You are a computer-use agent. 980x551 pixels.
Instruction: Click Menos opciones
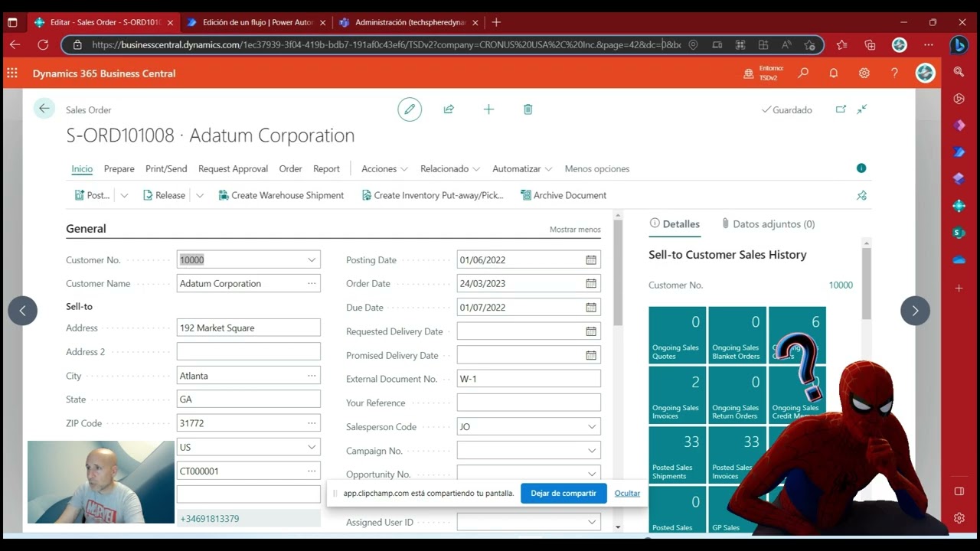[597, 168]
